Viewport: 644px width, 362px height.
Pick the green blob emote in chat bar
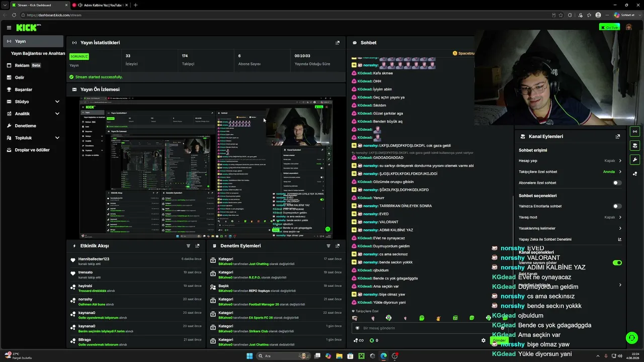click(x=422, y=318)
